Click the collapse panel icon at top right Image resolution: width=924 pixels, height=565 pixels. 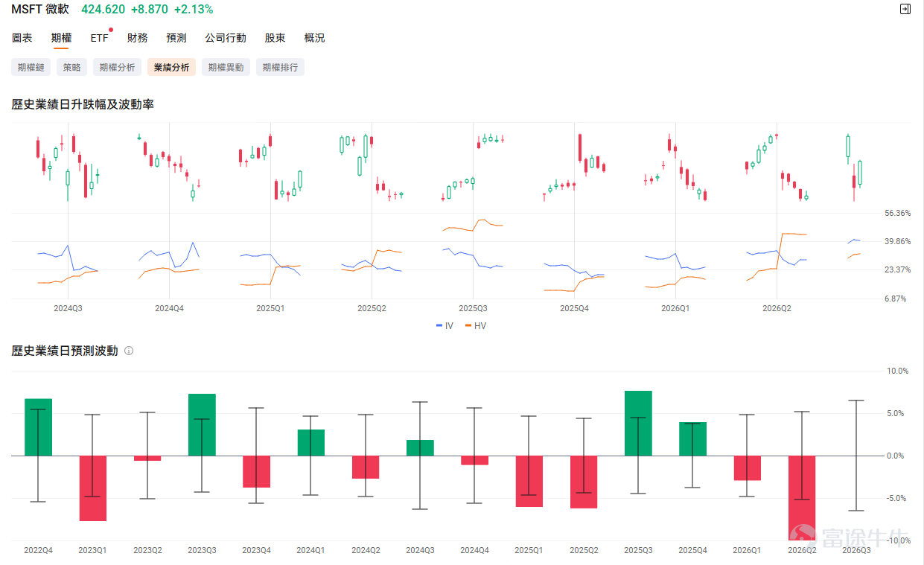click(905, 9)
